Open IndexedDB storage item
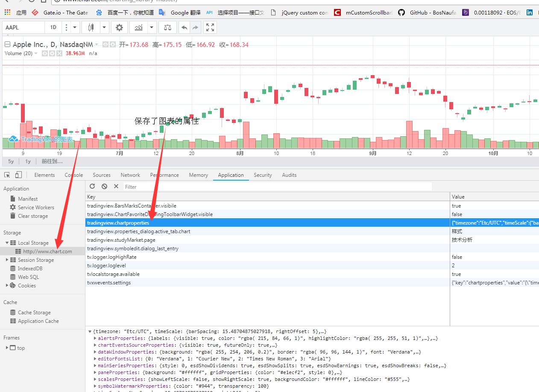 pyautogui.click(x=30, y=269)
